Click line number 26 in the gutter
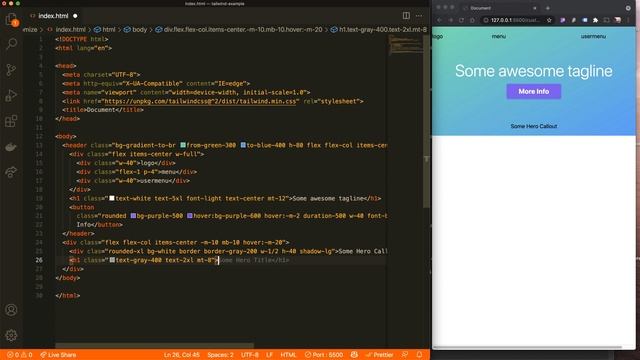Viewport: 640px width, 360px height. click(x=39, y=260)
